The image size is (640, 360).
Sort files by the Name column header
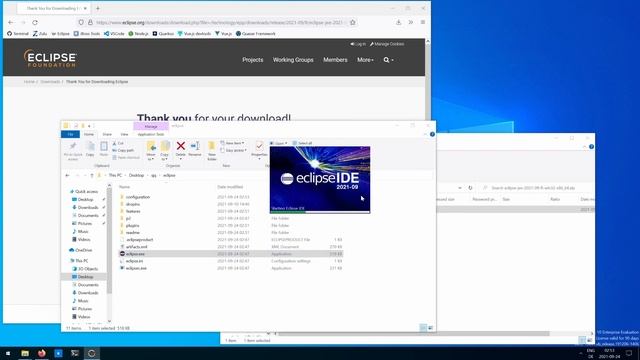click(x=124, y=187)
